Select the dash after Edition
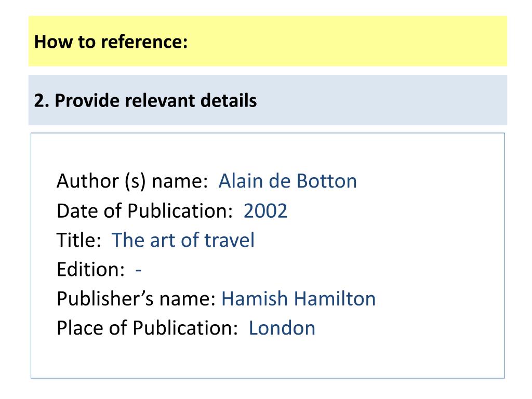The height and width of the screenshot is (399, 532). tap(138, 270)
